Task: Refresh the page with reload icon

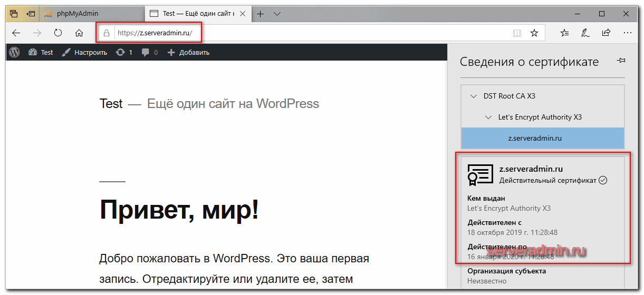Action: tap(58, 33)
